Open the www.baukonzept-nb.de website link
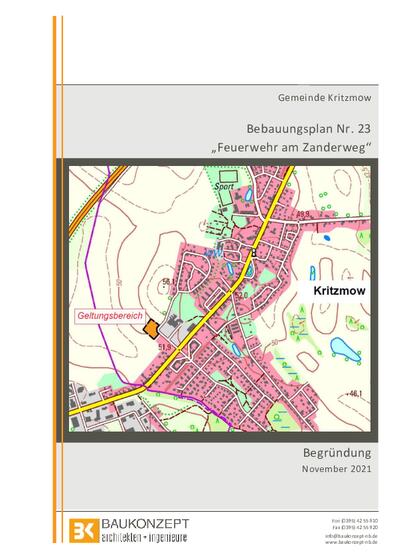The height and width of the screenshot is (559, 395). pos(351,542)
